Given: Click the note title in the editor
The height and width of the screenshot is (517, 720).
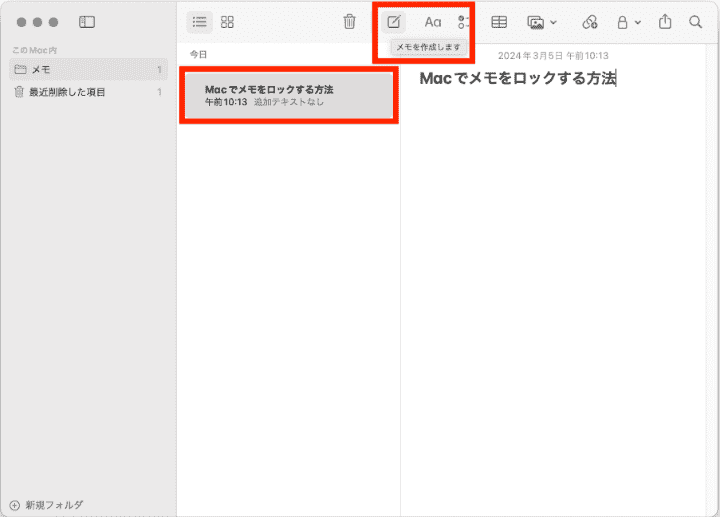Looking at the screenshot, I should click(x=518, y=79).
